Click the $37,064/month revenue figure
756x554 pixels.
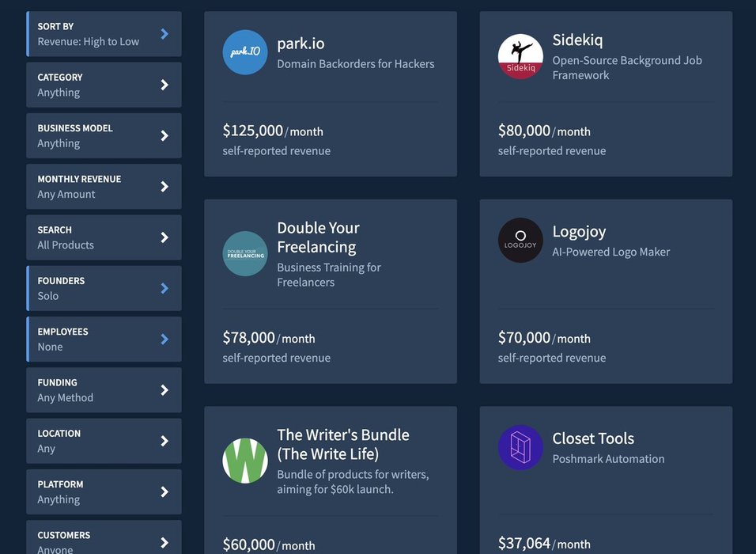[544, 544]
